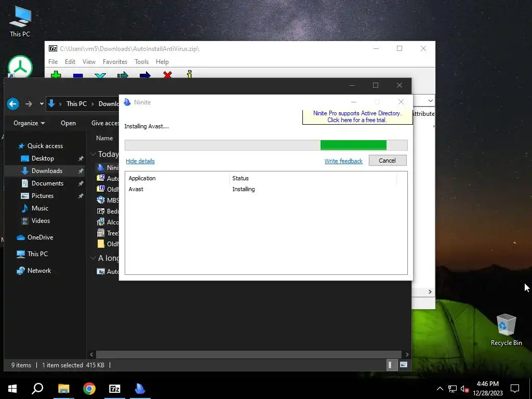The height and width of the screenshot is (399, 532).
Task: Click the Installing status for Avast
Action: point(243,189)
